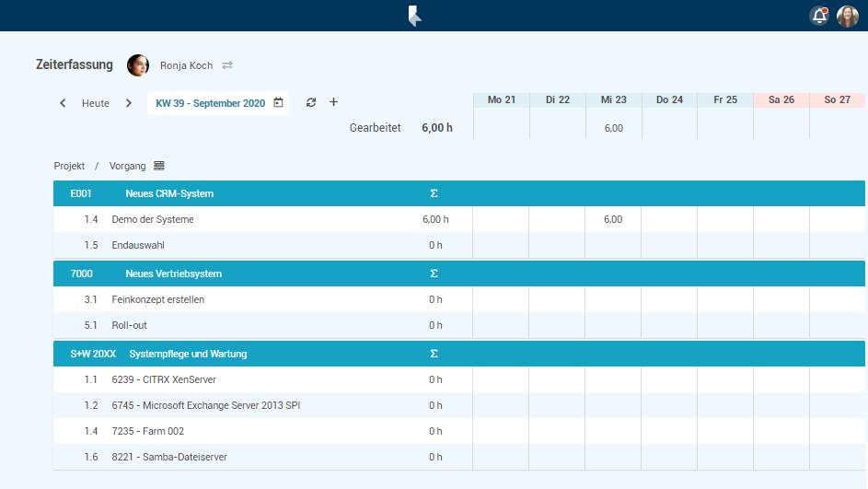The width and height of the screenshot is (868, 489).
Task: Click the 6,00 cell for Demo der Systeme
Action: (x=613, y=219)
